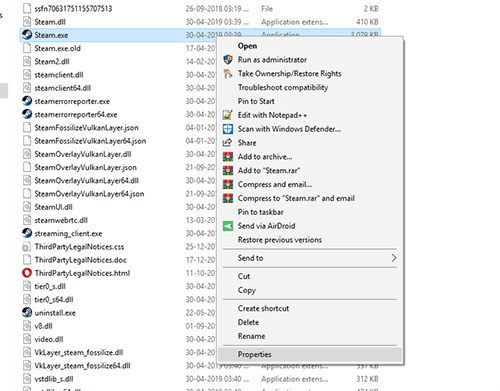Click the Steam.dll file icon
This screenshot has height=391, width=500.
tap(27, 22)
